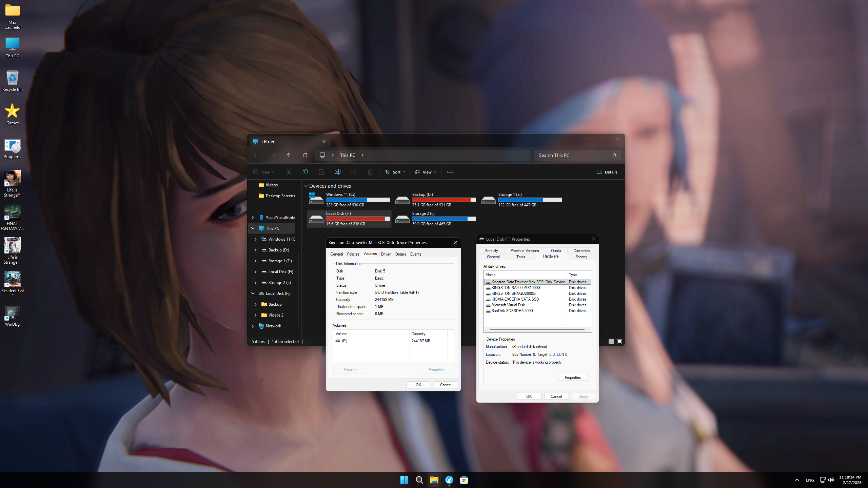Open the Windows Start menu
This screenshot has height=488, width=868.
[404, 480]
